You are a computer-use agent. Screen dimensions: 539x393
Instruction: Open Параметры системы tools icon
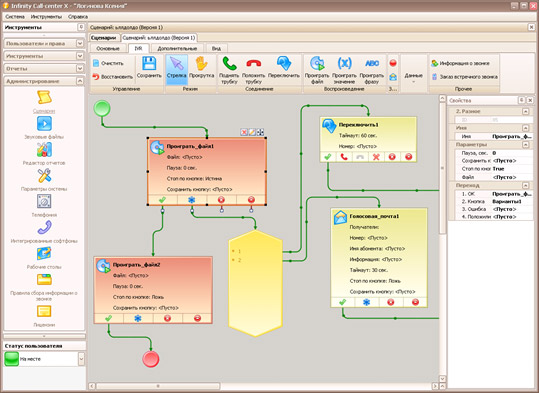pyautogui.click(x=44, y=180)
